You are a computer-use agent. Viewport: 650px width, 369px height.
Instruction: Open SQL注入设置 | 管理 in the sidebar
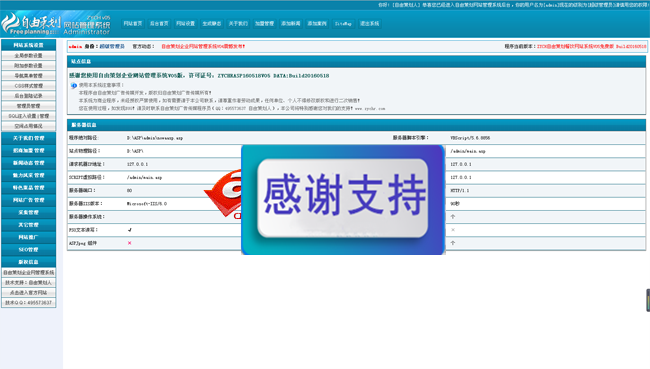pos(29,116)
